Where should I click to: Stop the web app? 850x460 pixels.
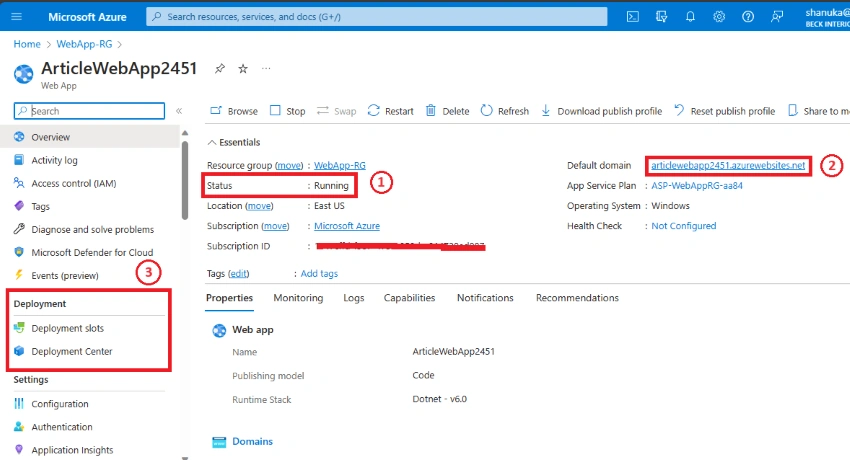[x=288, y=111]
